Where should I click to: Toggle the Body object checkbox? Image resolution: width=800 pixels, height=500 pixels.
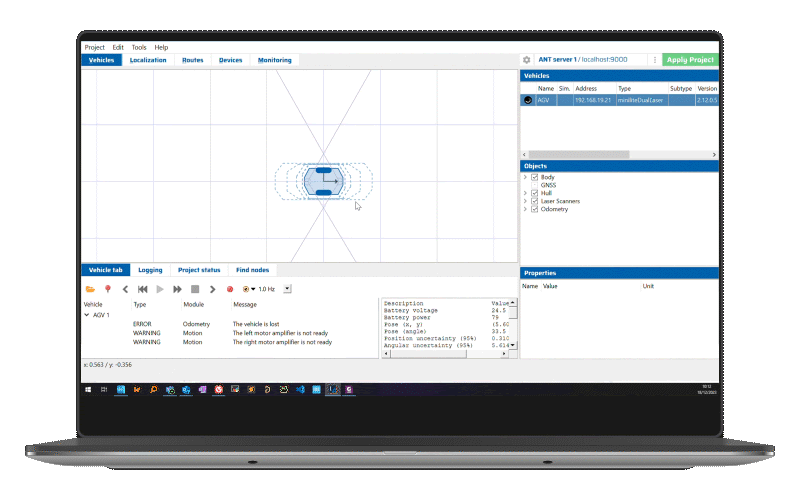click(x=535, y=177)
